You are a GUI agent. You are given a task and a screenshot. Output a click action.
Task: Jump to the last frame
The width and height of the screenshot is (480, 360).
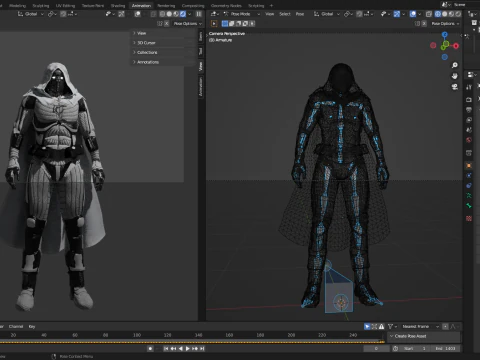[202, 349]
